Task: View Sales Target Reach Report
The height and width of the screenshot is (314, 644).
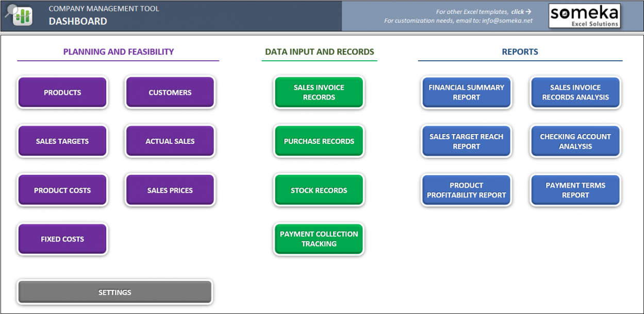Action: click(x=466, y=141)
